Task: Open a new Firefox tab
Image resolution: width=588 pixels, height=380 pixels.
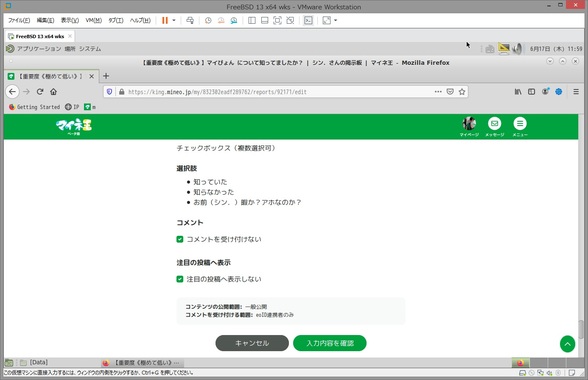Action: [x=106, y=76]
